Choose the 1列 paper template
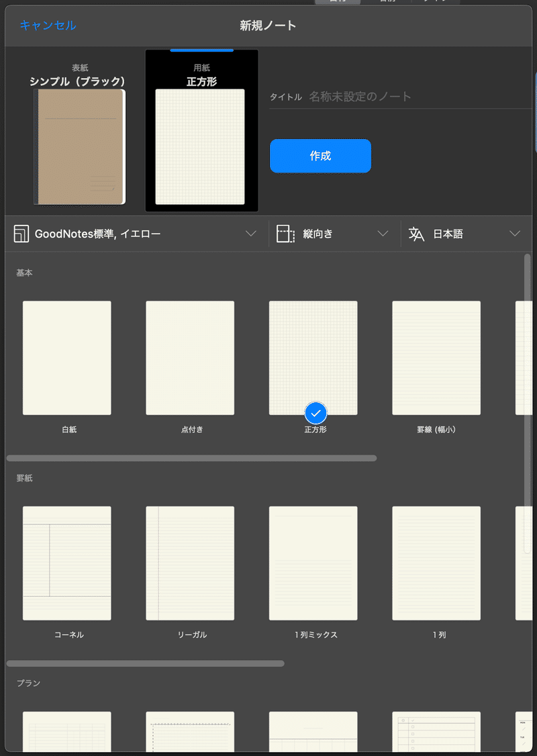Image resolution: width=537 pixels, height=756 pixels. tap(436, 563)
